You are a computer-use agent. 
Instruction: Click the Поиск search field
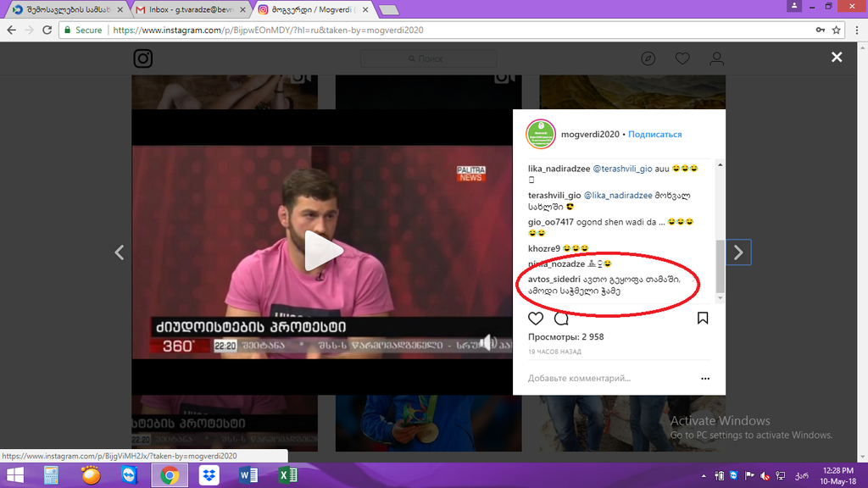point(428,58)
